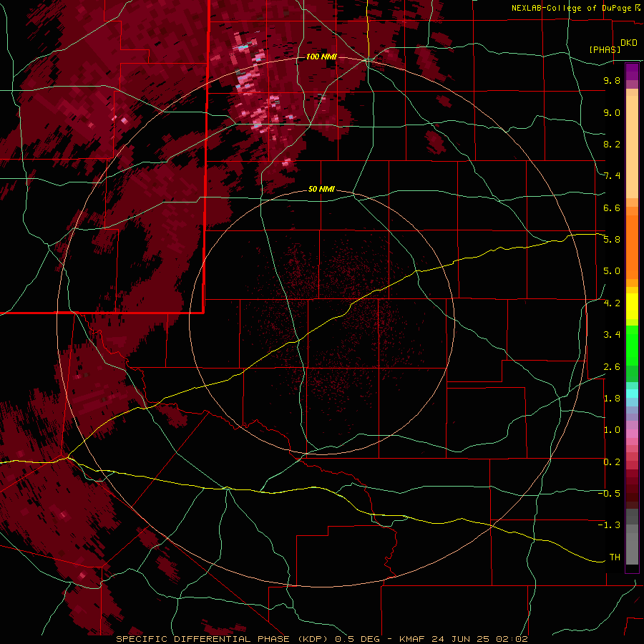
Task: Pick the pink segment near the 1.0 value
Action: (632, 434)
